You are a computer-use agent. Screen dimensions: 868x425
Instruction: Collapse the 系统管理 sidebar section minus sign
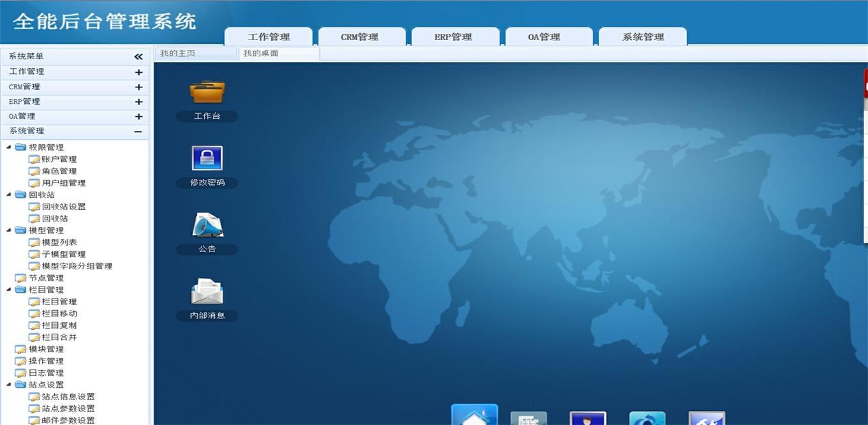(x=138, y=131)
